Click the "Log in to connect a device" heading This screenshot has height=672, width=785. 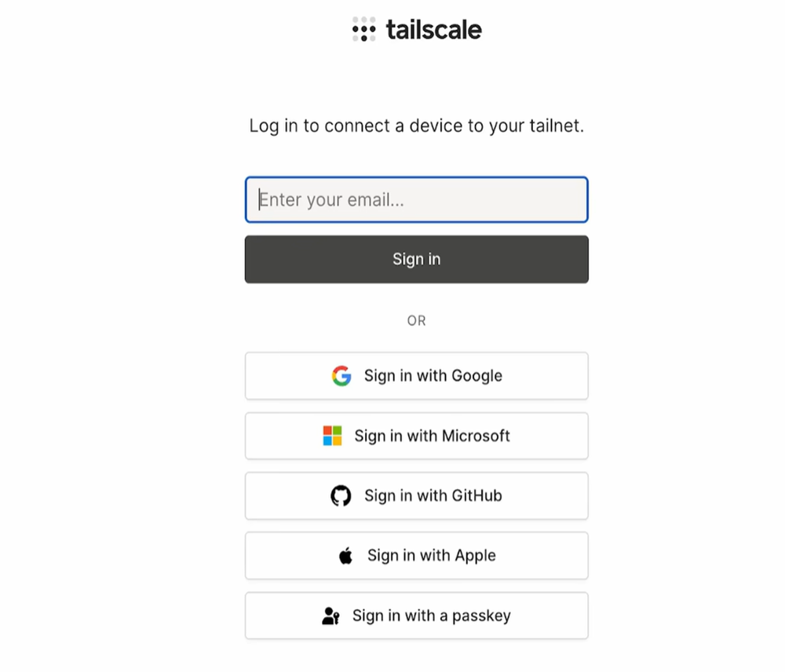(416, 126)
